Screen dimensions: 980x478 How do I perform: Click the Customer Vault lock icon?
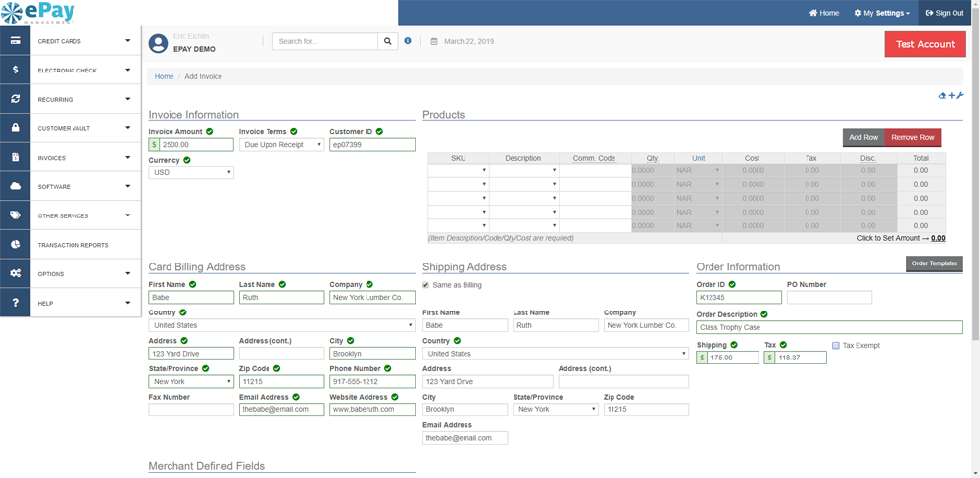[x=16, y=128]
